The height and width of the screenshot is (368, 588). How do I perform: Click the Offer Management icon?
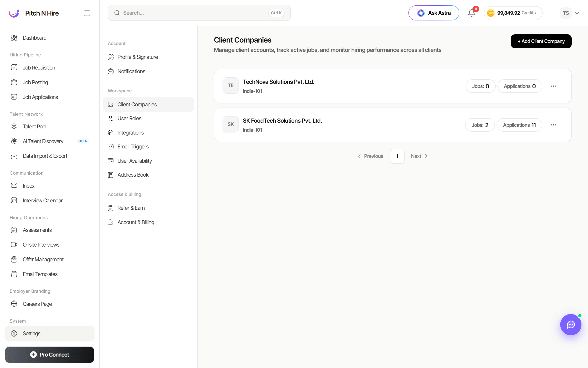[14, 259]
